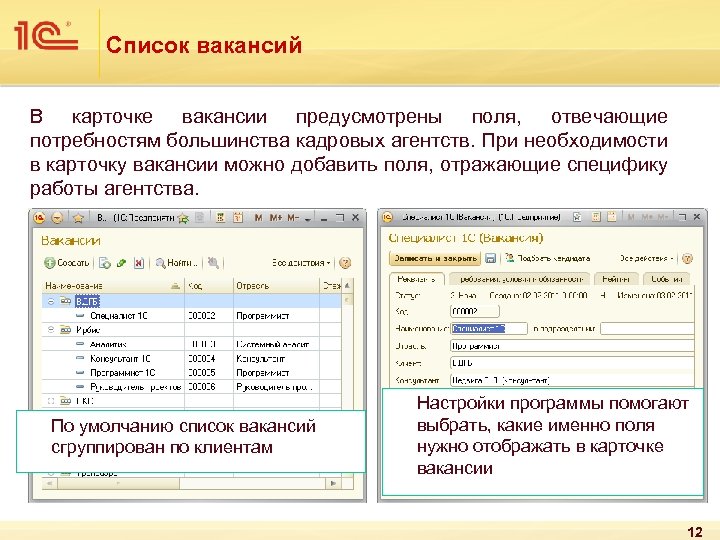Click the add-to-favorites star icon in Вакансии titlebar
This screenshot has width=720, height=540.
point(183,218)
